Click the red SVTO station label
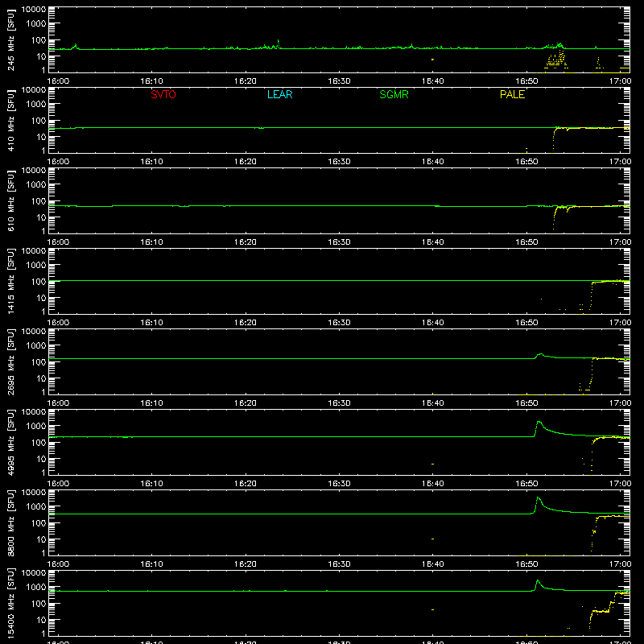 coord(163,94)
